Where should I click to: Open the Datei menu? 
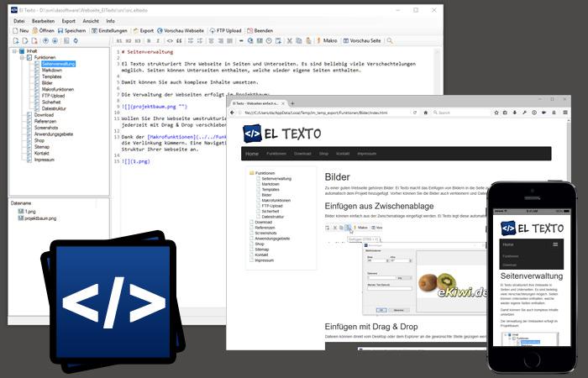(x=19, y=21)
